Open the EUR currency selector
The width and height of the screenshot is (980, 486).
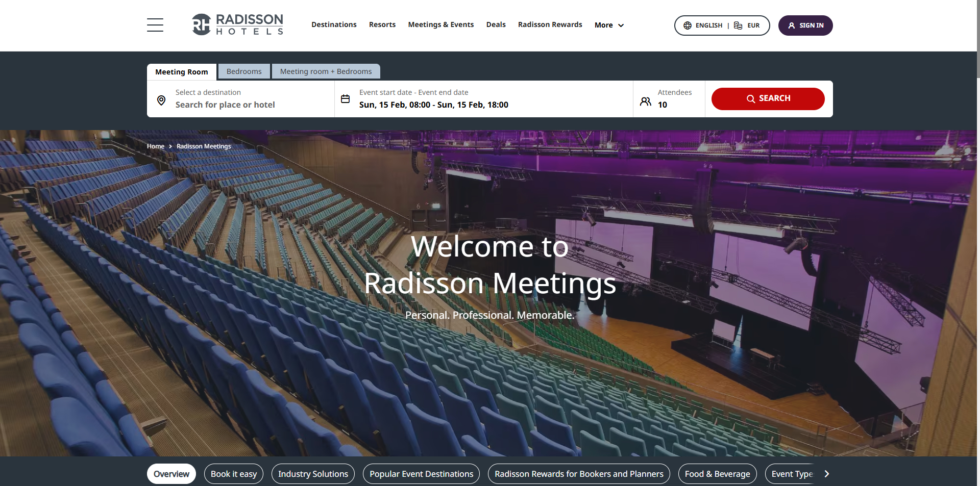[753, 25]
